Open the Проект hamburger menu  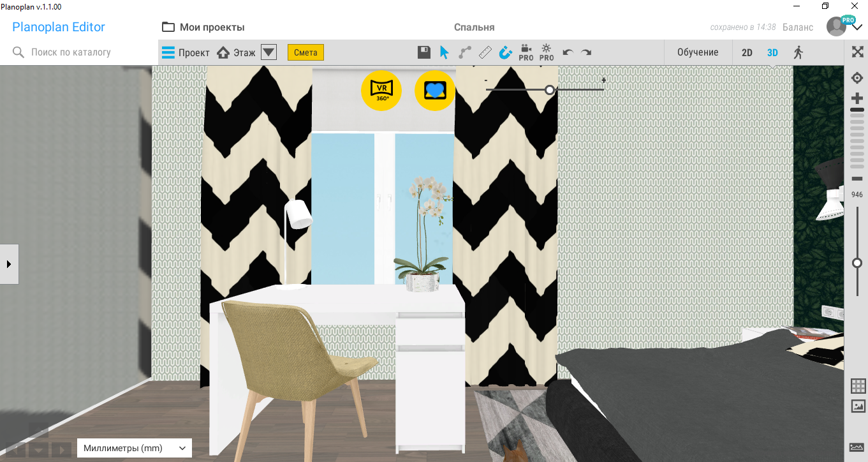click(x=186, y=52)
